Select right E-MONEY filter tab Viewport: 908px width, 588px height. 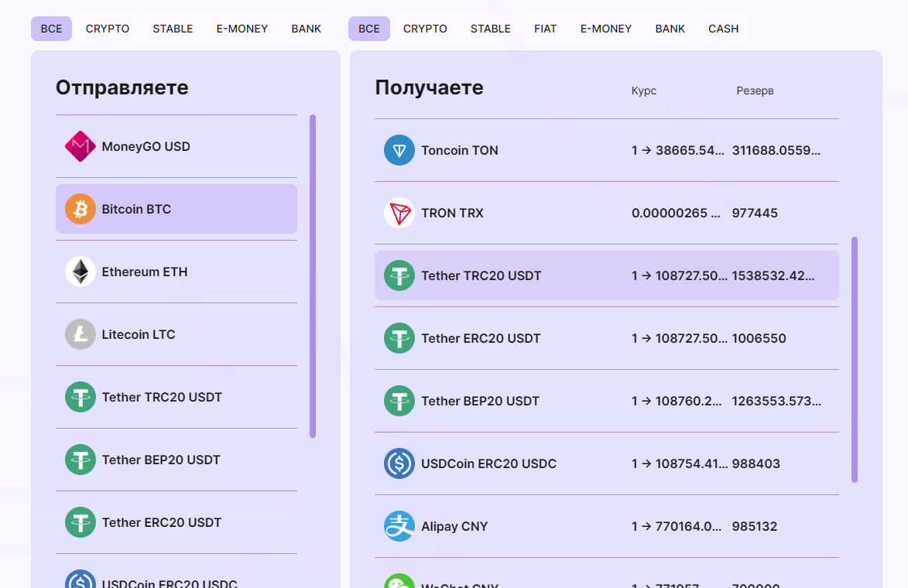pos(606,29)
